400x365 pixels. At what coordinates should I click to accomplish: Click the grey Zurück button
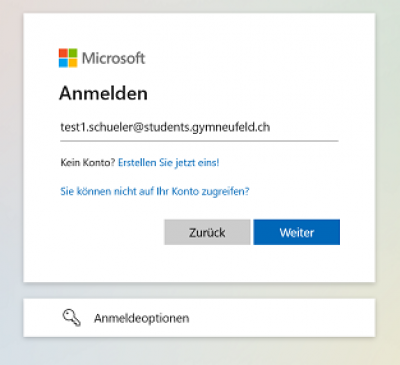207,232
